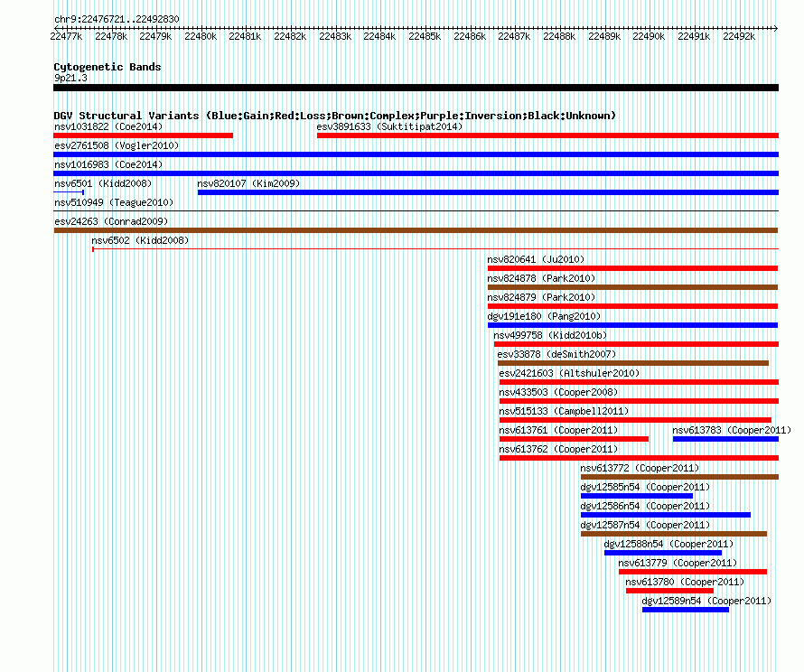The width and height of the screenshot is (804, 672).
Task: Open dgv12589n54 (Cooper2011) label
Action: [x=706, y=601]
